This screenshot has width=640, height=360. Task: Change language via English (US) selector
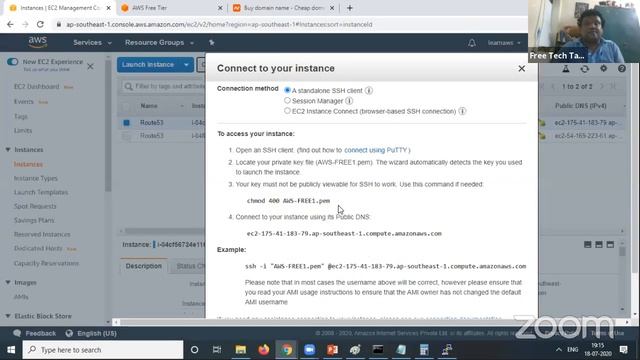coord(91,333)
